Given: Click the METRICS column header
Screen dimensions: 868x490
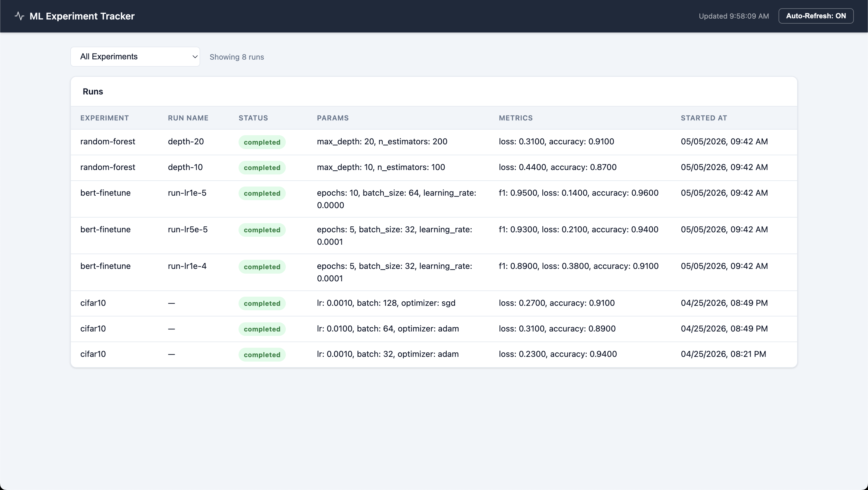Looking at the screenshot, I should 515,118.
